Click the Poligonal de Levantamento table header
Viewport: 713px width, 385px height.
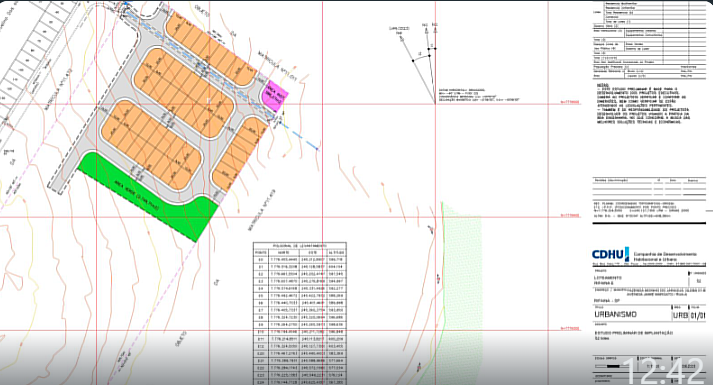(300, 245)
